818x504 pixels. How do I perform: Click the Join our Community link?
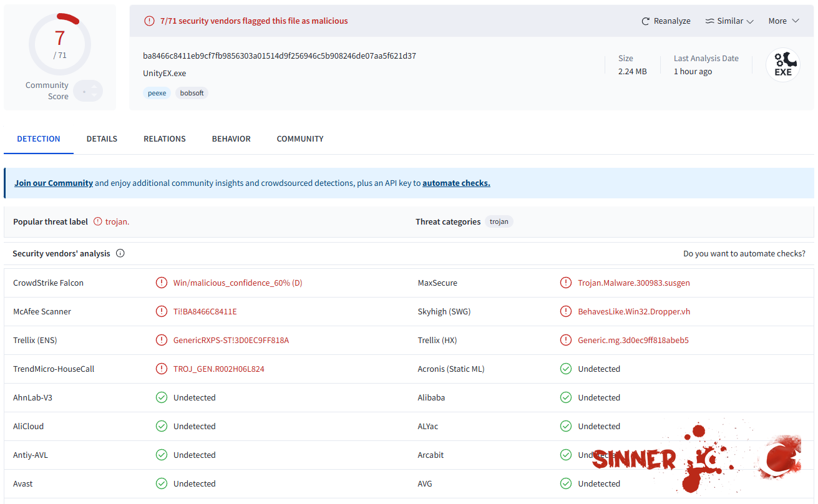54,183
